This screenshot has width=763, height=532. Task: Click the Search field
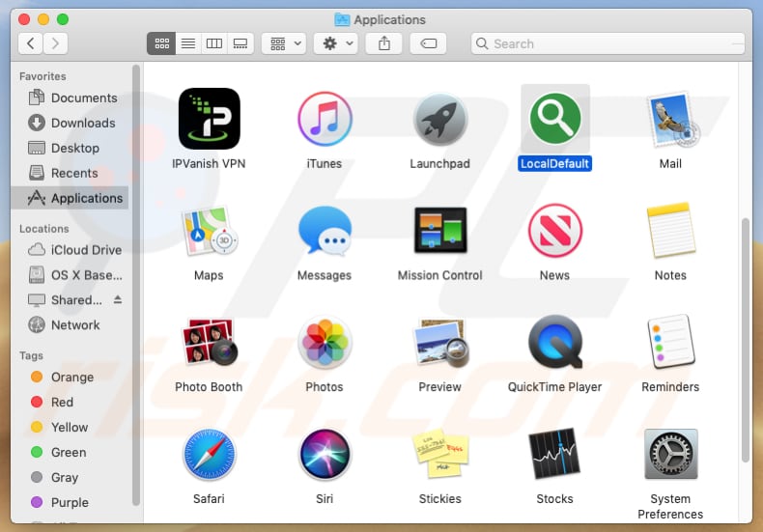pos(608,43)
